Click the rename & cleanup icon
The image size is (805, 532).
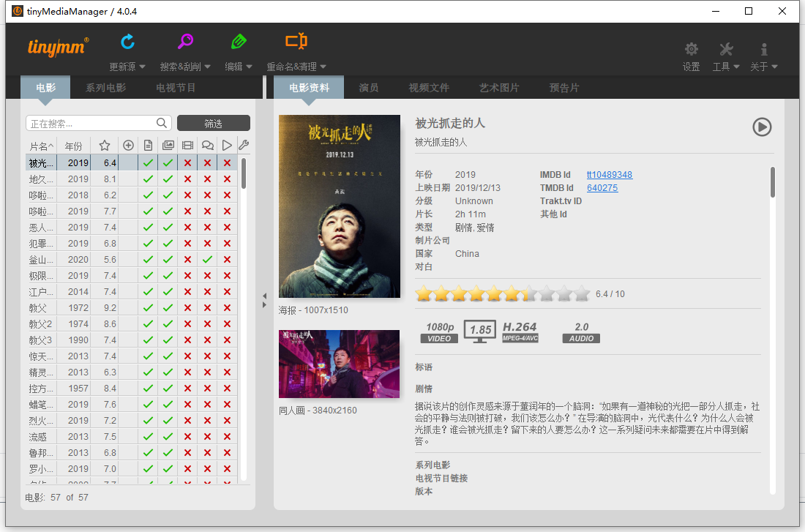pyautogui.click(x=296, y=41)
